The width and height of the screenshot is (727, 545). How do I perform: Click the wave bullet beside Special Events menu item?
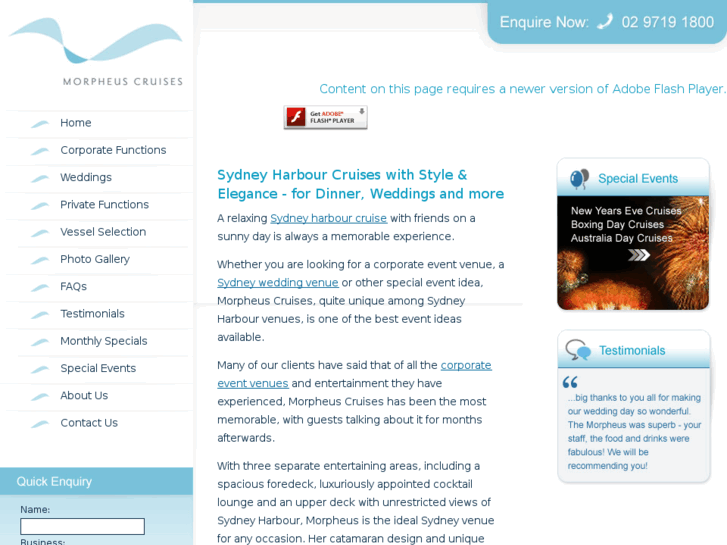point(40,369)
